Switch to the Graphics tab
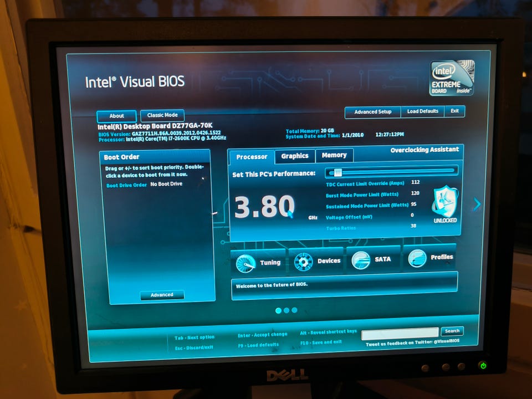This screenshot has width=532, height=399. coord(294,156)
